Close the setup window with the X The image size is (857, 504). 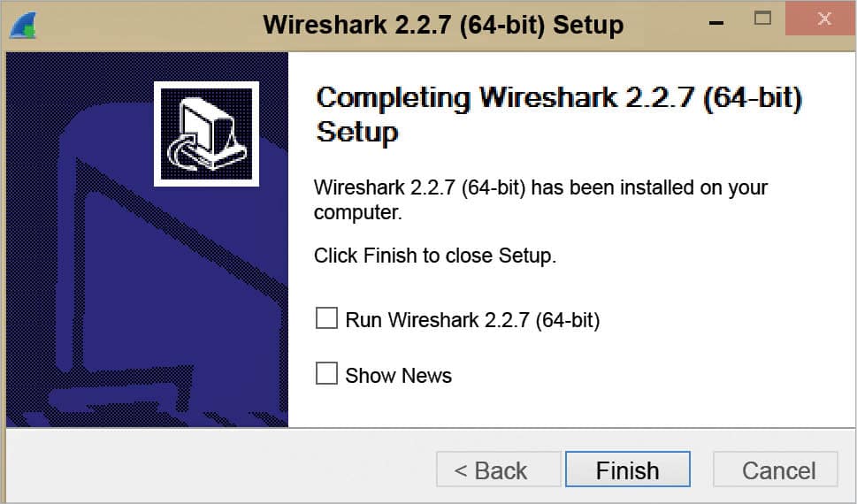pos(823,19)
